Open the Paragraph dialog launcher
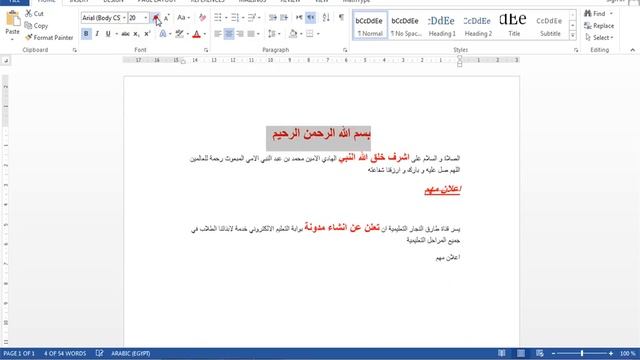Screen dimensions: 640x360 345,50
